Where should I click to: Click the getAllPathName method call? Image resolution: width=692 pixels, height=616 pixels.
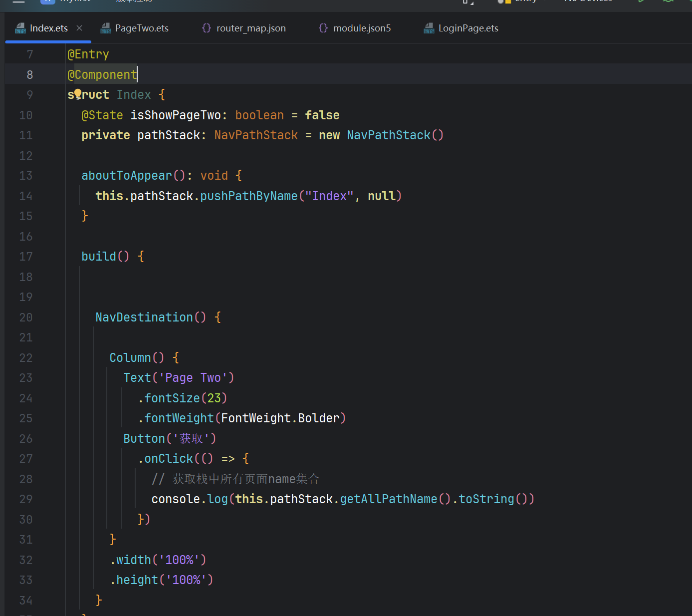388,499
